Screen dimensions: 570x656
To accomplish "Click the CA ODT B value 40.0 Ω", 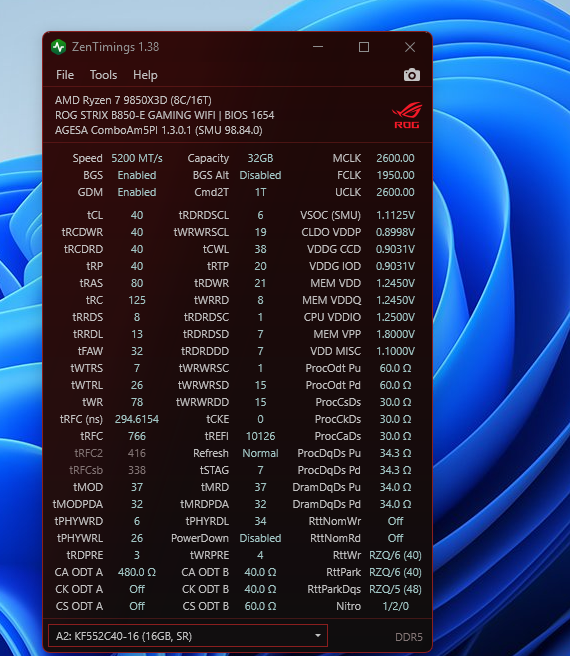I will 260,572.
